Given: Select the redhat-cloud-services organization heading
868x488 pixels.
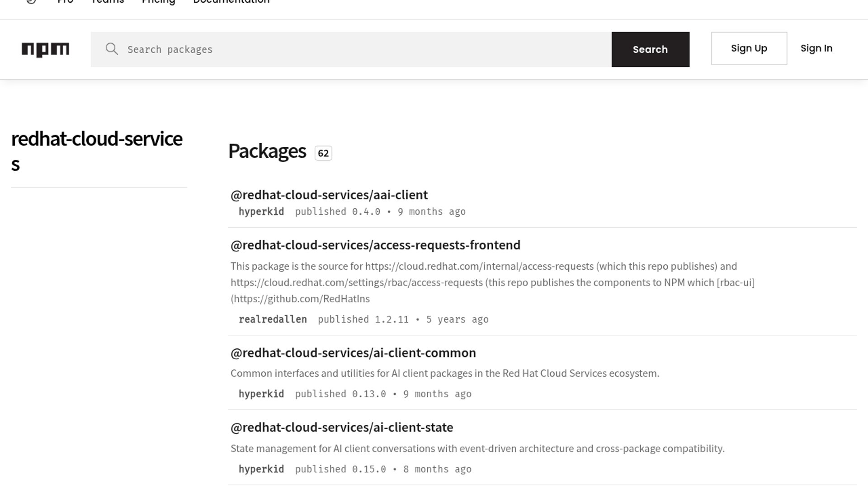Looking at the screenshot, I should (97, 151).
